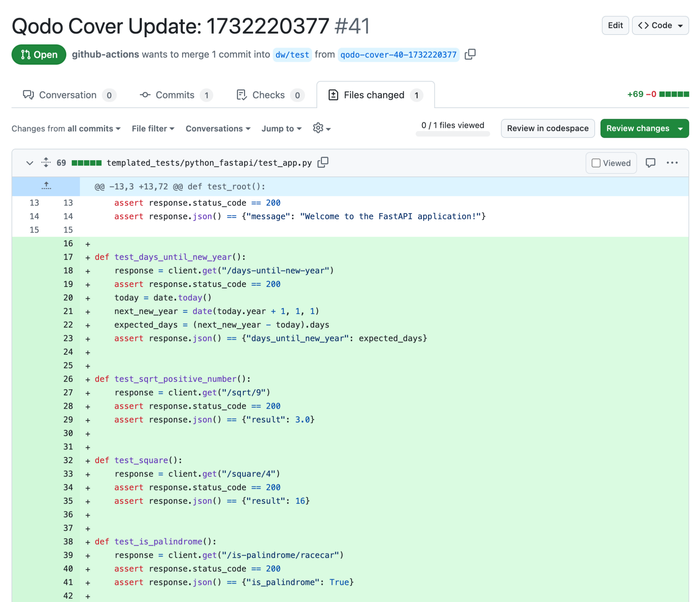Open the File filter dropdown

click(153, 129)
